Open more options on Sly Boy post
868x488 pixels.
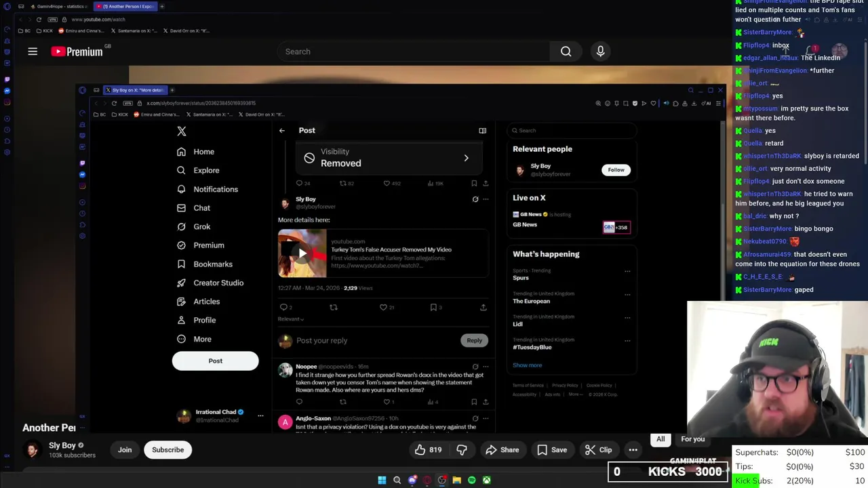[x=486, y=199]
